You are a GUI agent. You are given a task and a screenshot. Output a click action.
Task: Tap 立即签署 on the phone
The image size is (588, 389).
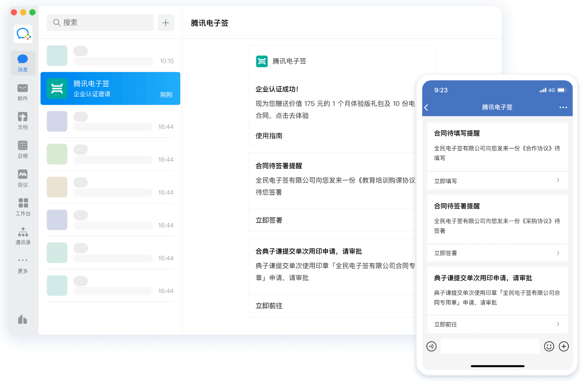[x=445, y=253]
